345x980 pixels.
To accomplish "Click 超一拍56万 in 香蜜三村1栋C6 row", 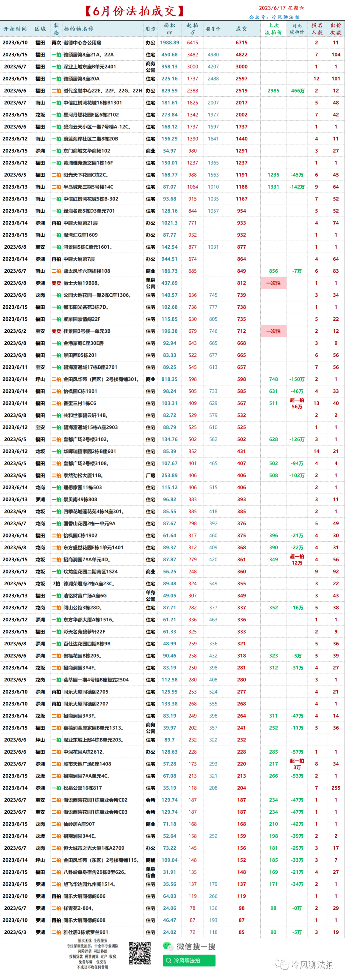I will [297, 403].
